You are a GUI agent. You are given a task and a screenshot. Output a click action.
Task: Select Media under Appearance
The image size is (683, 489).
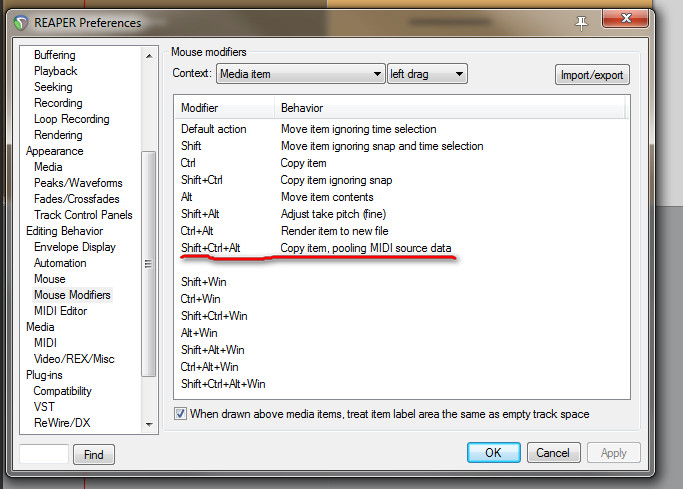48,167
